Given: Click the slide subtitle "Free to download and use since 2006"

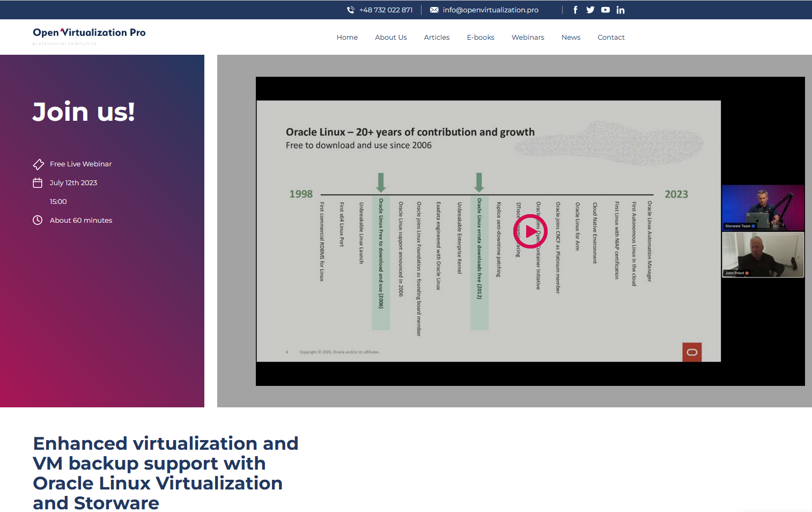Looking at the screenshot, I should click(359, 145).
